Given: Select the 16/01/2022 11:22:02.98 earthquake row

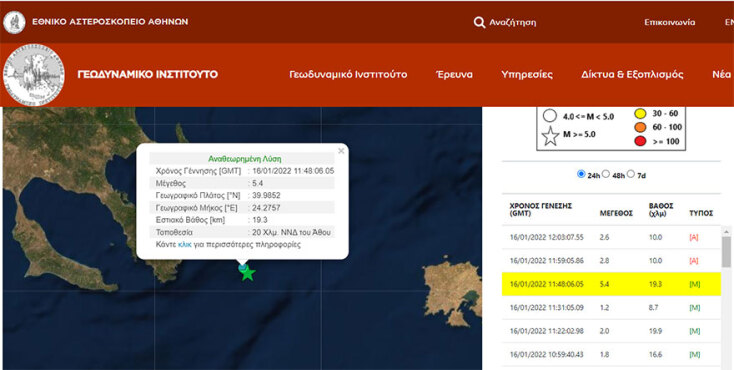Looking at the screenshot, I should coord(611,331).
